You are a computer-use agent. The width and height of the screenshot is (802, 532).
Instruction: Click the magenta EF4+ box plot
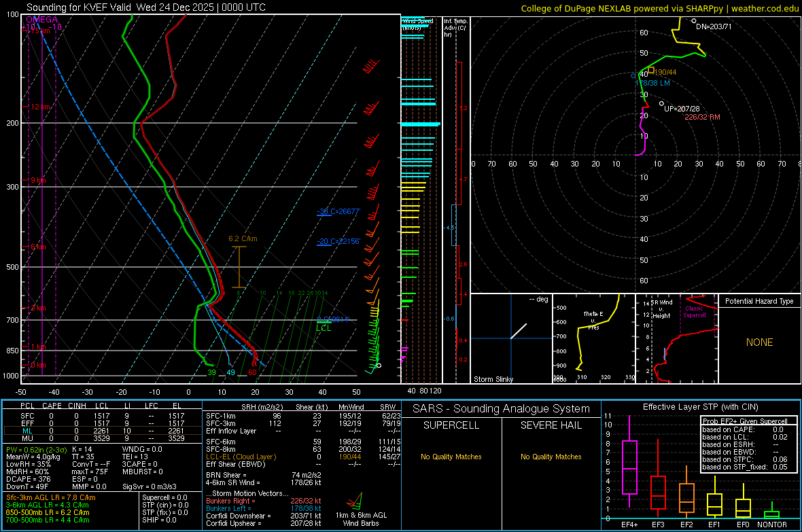(x=629, y=467)
